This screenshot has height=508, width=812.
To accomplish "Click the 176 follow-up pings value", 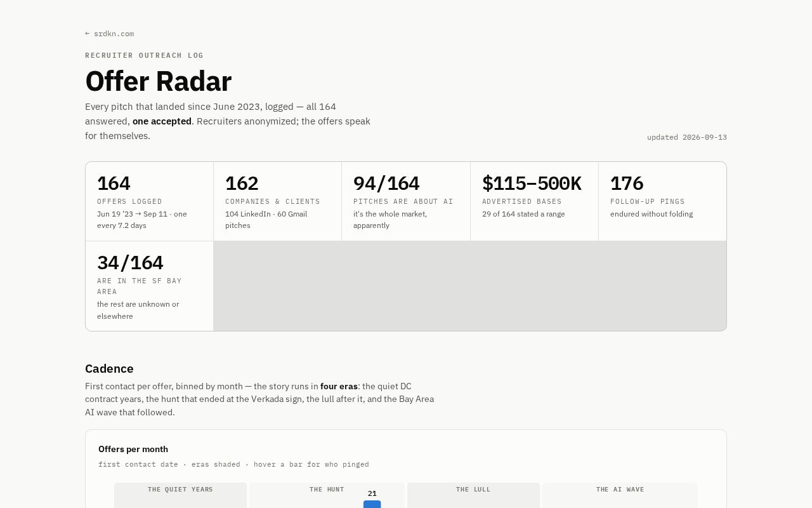I will click(x=627, y=184).
